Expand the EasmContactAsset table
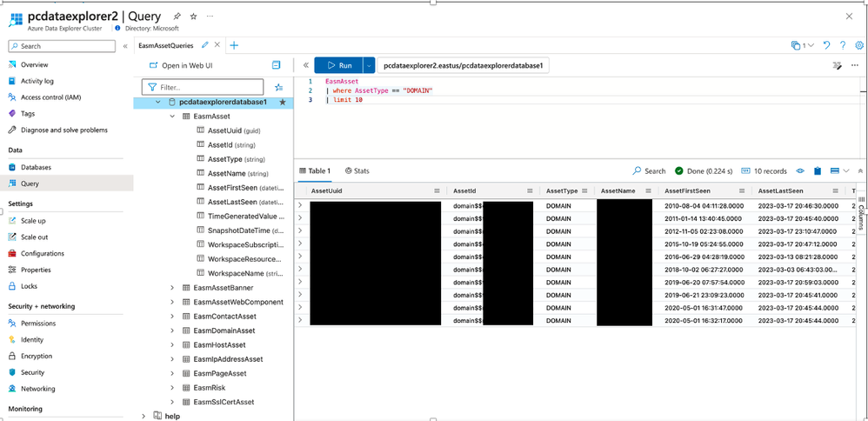868x421 pixels. (172, 317)
